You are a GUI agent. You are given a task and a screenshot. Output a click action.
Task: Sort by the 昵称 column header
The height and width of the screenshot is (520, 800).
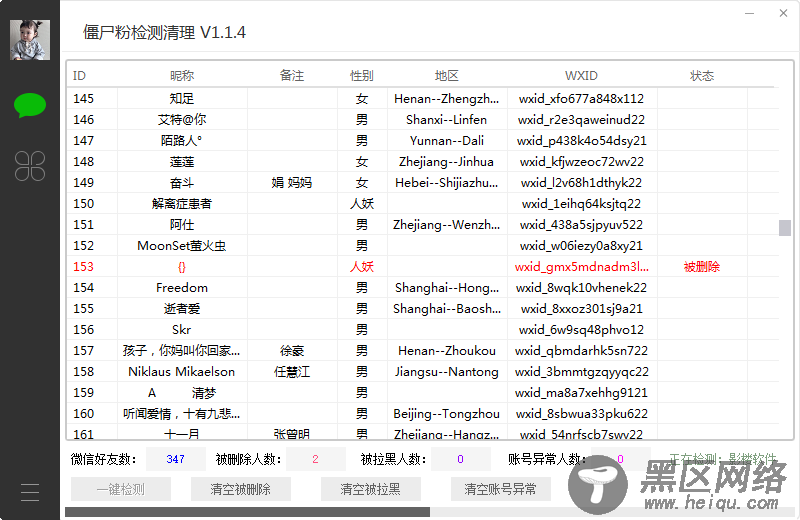coord(182,76)
